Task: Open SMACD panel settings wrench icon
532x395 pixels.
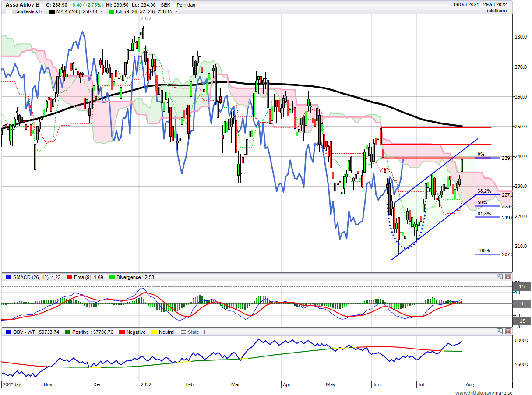Action: click(500, 277)
